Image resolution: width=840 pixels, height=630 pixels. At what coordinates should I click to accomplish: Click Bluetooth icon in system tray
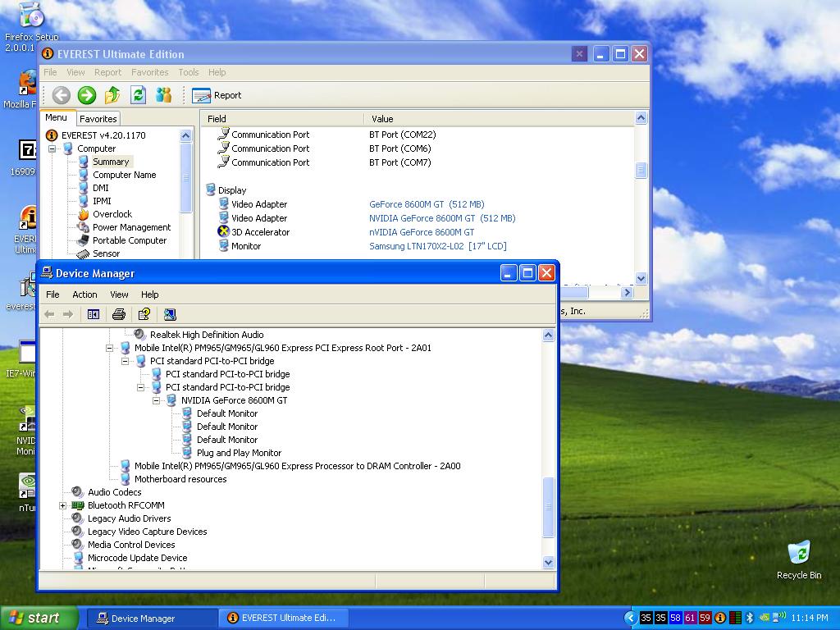point(750,618)
